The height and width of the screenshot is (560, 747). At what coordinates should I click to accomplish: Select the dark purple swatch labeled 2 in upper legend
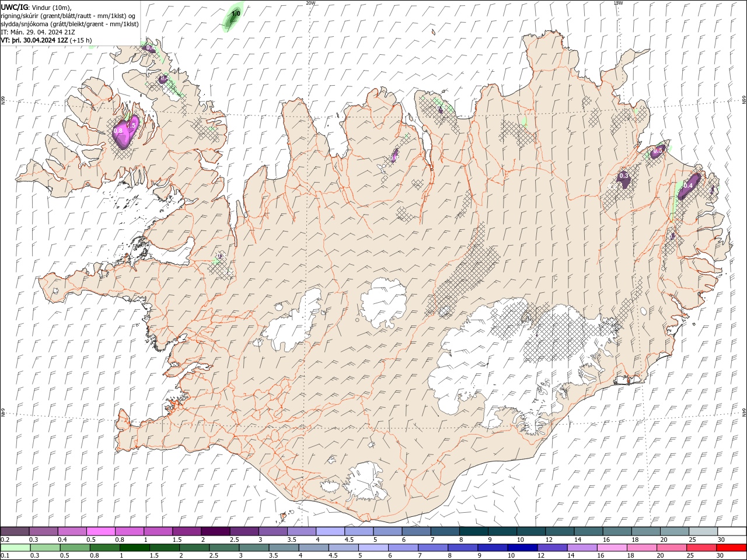pos(215,531)
